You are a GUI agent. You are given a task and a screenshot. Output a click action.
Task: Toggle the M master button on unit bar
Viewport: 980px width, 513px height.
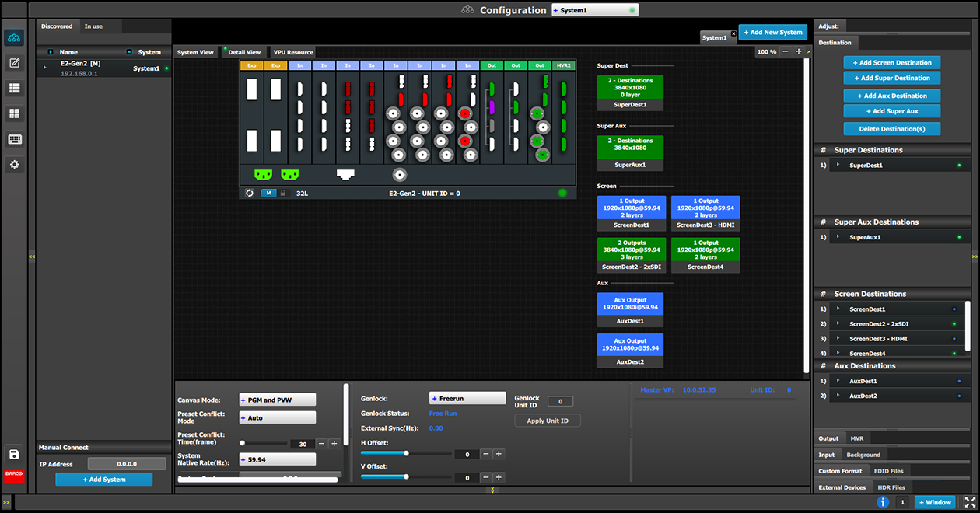coord(268,193)
